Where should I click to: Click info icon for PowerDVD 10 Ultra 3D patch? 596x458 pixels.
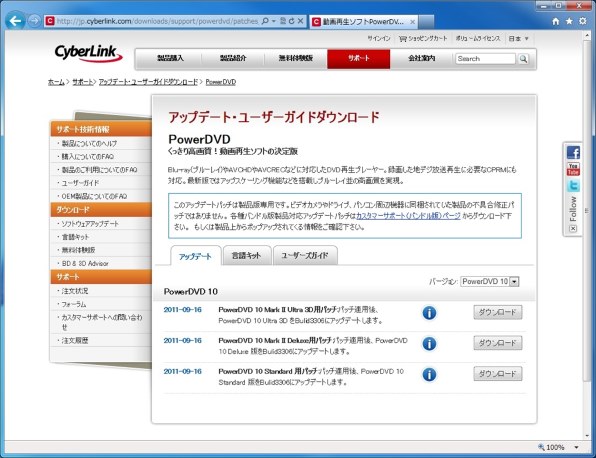tap(429, 313)
